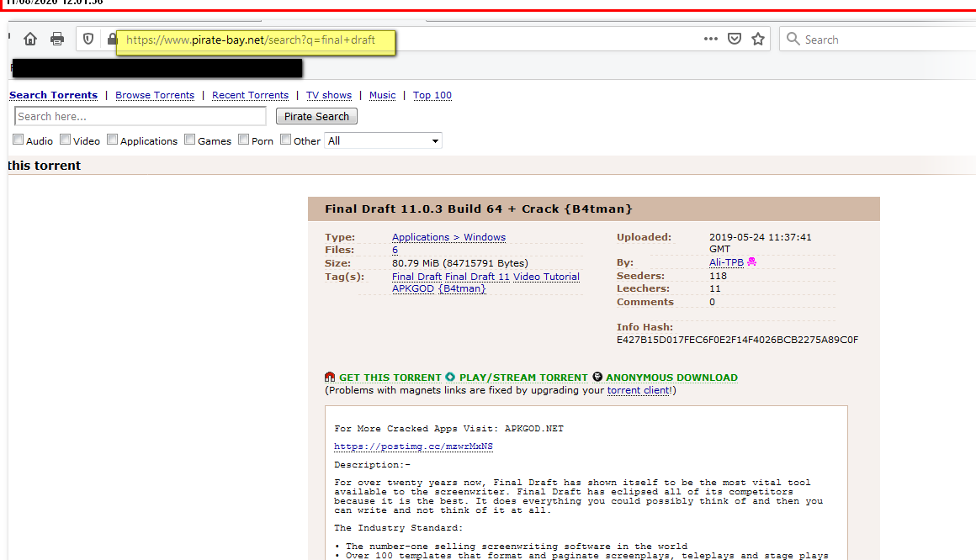Click the postimg.cc link in description
The width and height of the screenshot is (976, 560).
[413, 446]
